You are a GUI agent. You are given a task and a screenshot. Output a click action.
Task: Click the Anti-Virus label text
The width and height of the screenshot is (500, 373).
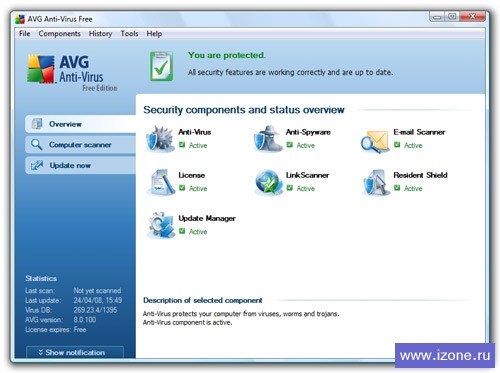pyautogui.click(x=195, y=132)
